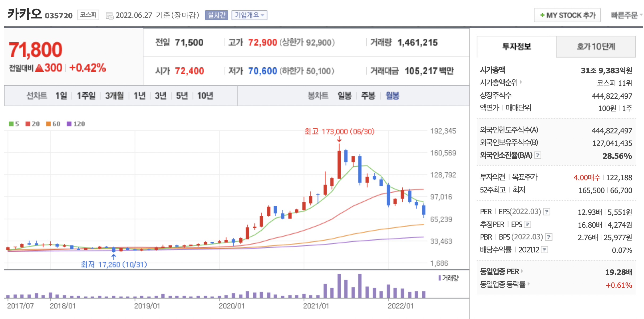644x319 pixels.
Task: Click the 카카오 stock name heading
Action: pyautogui.click(x=25, y=14)
